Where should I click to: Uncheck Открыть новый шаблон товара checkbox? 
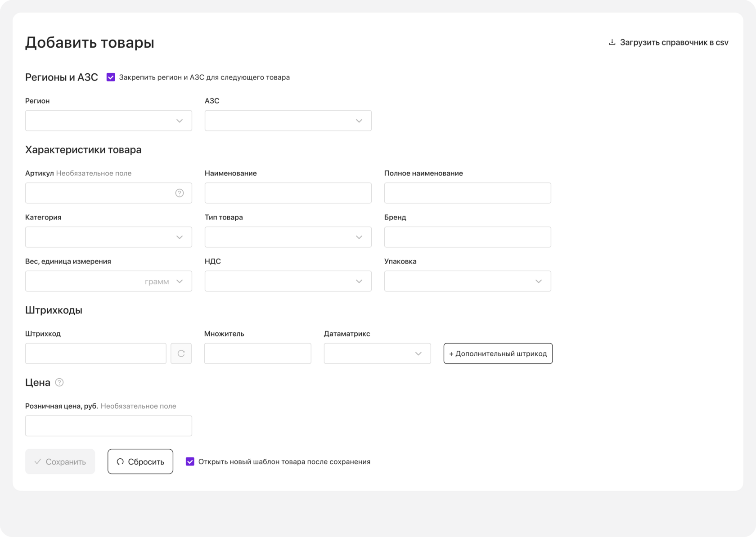click(x=190, y=461)
